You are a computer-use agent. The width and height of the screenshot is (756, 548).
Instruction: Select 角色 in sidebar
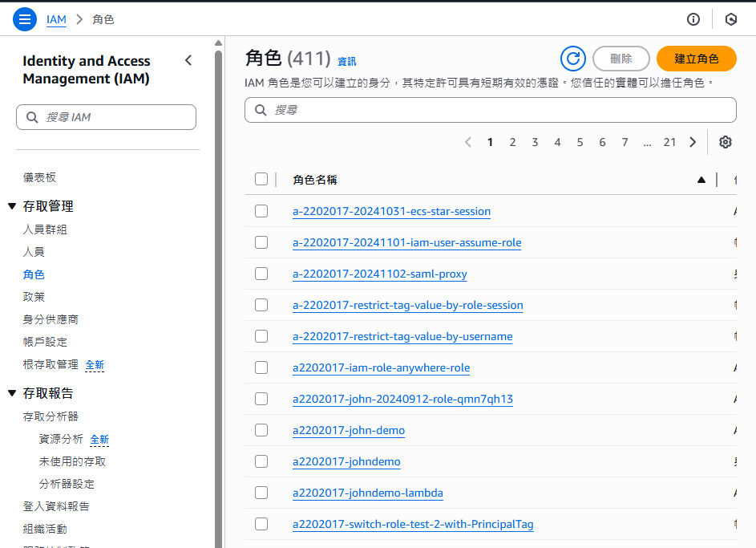click(x=34, y=274)
